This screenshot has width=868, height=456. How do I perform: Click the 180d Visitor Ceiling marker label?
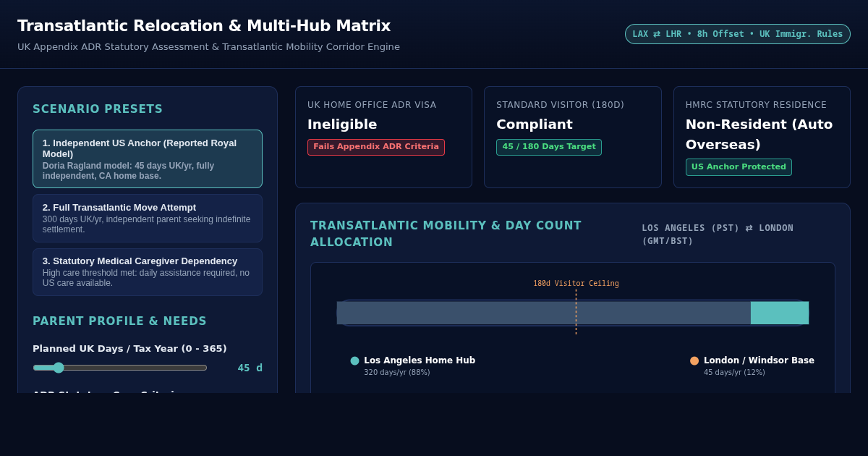(x=576, y=284)
